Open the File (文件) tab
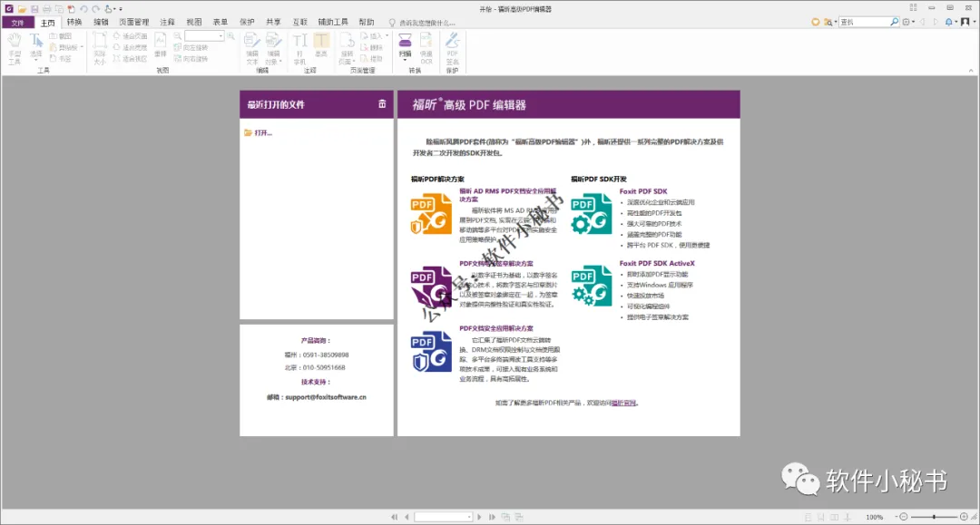The width and height of the screenshot is (980, 525). coord(17,23)
